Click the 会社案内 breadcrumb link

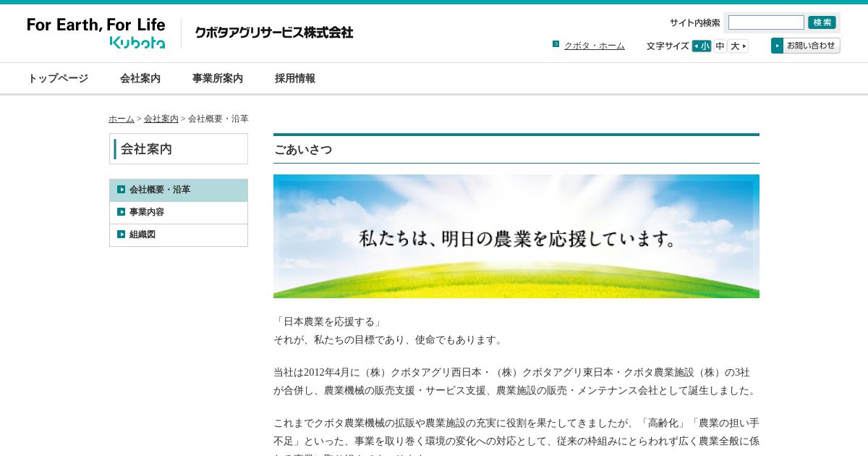[x=161, y=119]
